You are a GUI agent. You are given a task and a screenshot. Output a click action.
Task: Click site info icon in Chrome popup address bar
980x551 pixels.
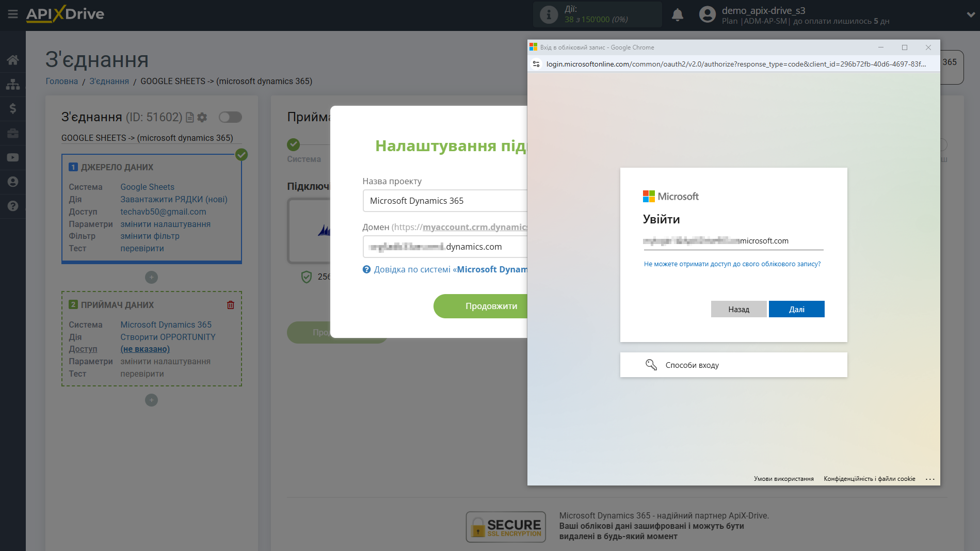(536, 64)
